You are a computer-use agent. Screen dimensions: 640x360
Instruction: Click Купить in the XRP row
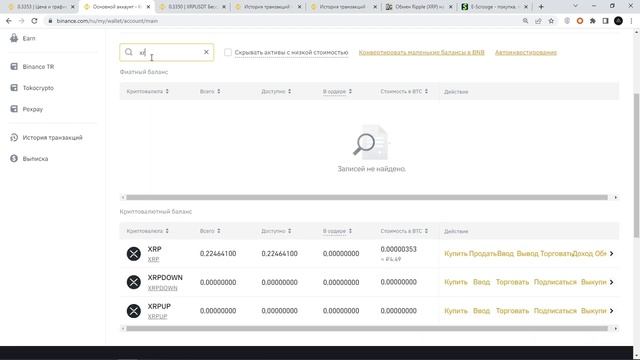click(456, 253)
